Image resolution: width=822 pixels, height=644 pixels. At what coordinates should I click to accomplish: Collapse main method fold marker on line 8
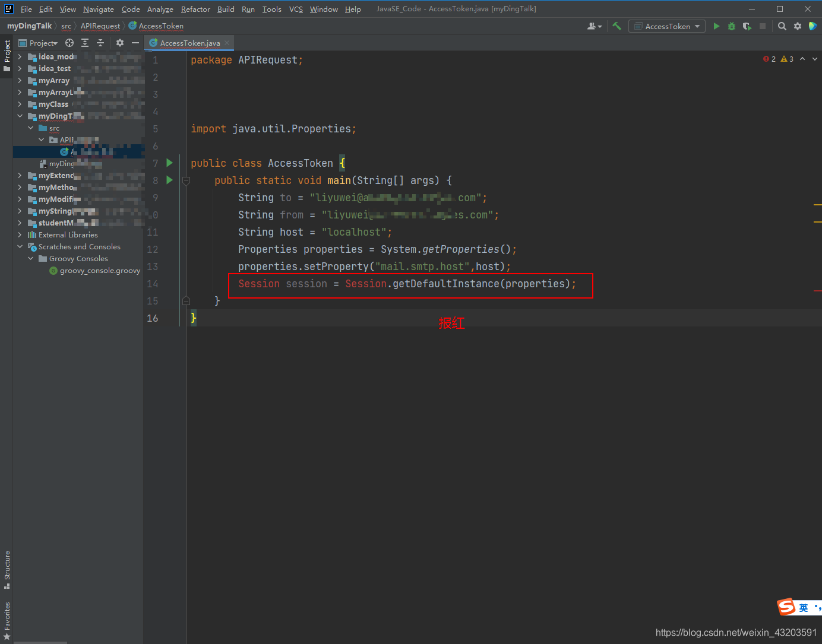point(186,180)
